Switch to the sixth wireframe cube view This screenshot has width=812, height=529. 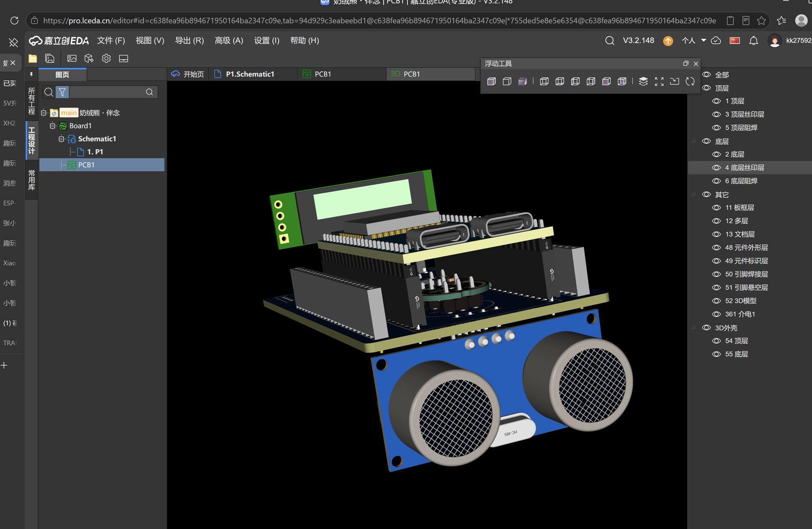(622, 81)
